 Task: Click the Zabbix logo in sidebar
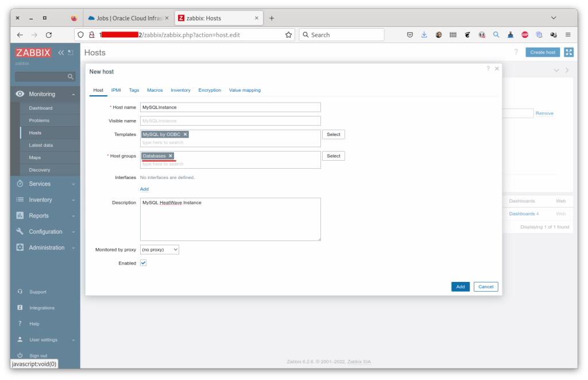(33, 52)
